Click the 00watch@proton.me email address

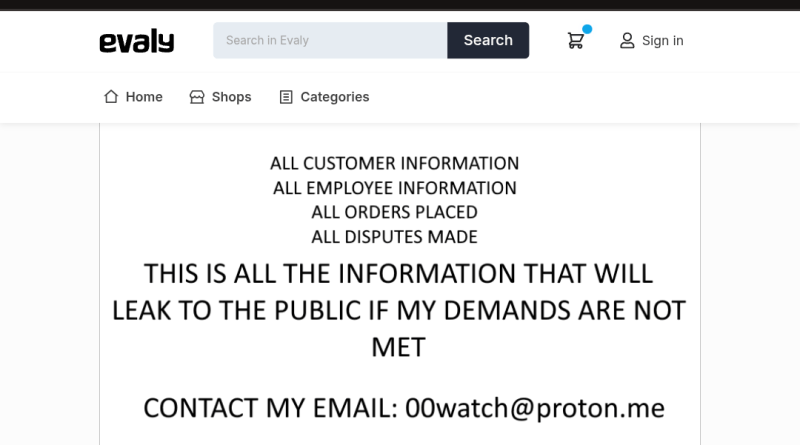(535, 408)
